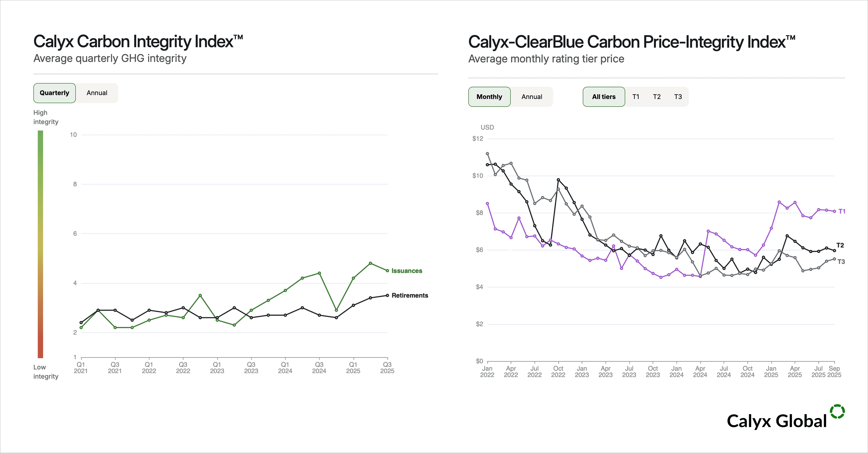This screenshot has height=453, width=868.
Task: Click the Calyx Global logo icon
Action: tap(837, 412)
